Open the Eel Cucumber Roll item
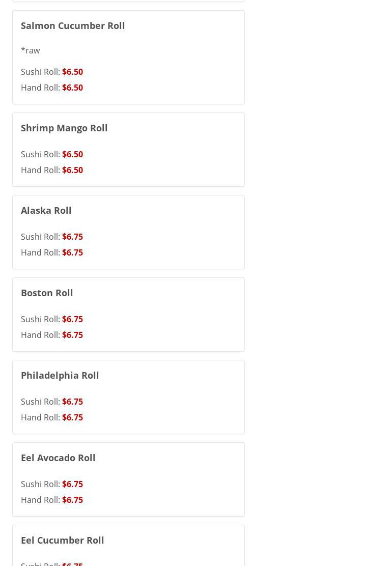 click(63, 540)
